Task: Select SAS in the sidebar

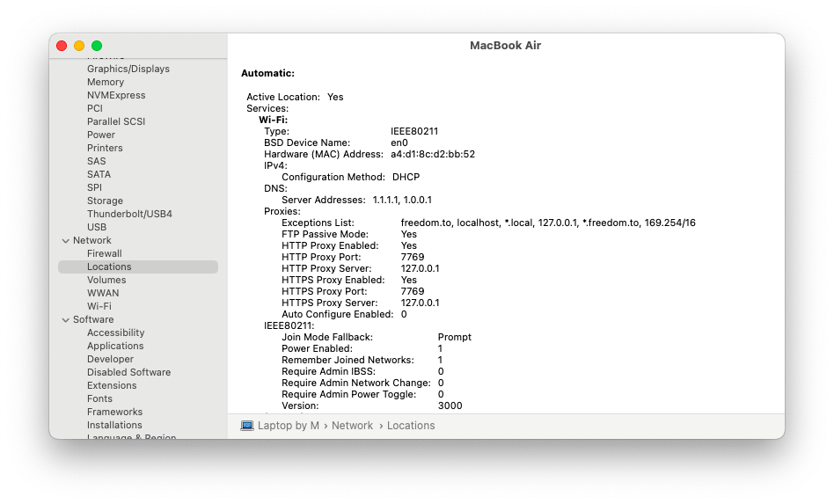Action: [x=96, y=161]
